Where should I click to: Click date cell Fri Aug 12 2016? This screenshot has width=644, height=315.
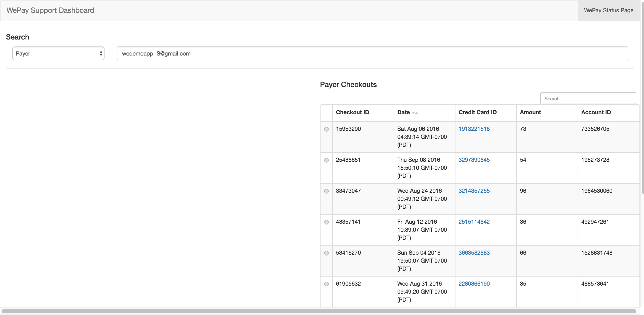click(x=424, y=230)
